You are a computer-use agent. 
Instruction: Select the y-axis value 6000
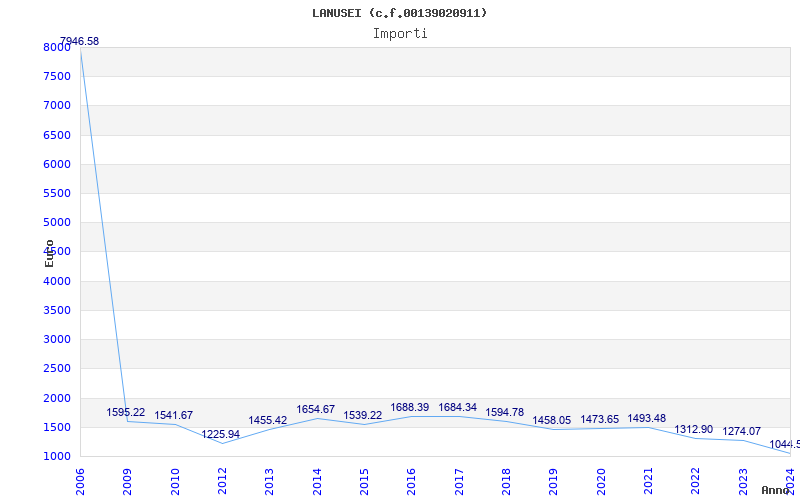[57, 164]
